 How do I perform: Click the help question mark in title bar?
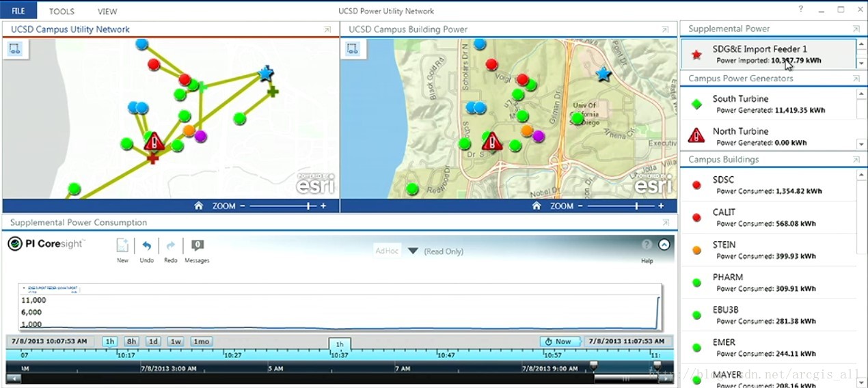(x=801, y=10)
